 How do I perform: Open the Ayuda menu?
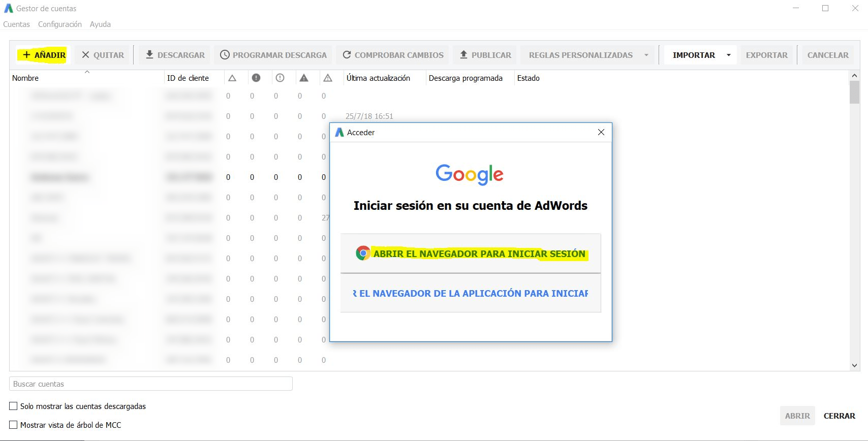(x=100, y=24)
